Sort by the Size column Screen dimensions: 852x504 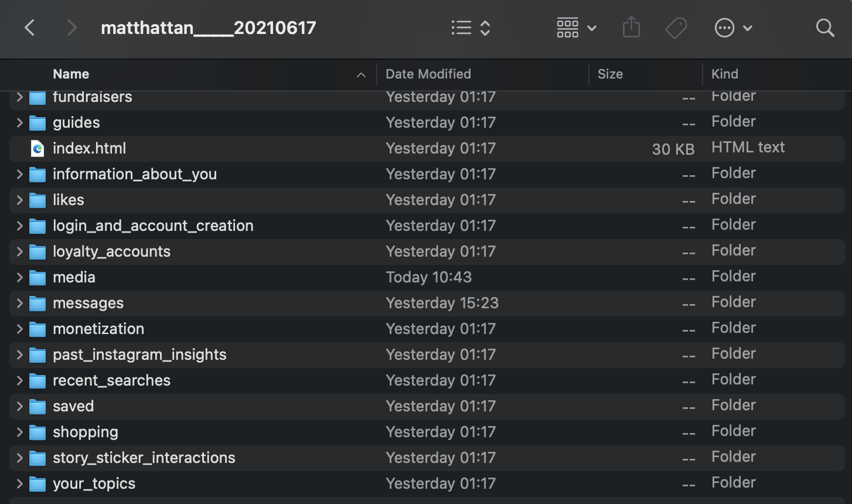point(610,74)
